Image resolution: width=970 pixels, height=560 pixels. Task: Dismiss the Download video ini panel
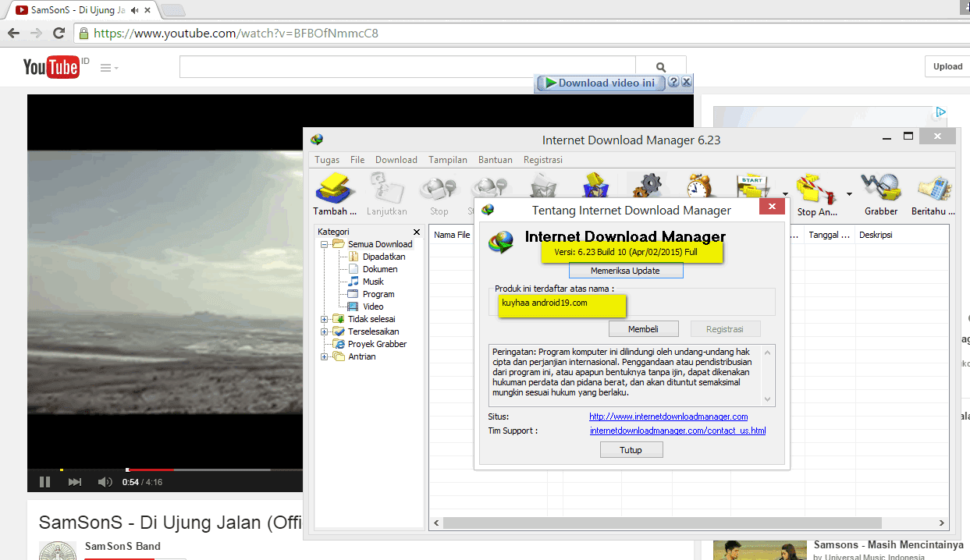[x=686, y=82]
